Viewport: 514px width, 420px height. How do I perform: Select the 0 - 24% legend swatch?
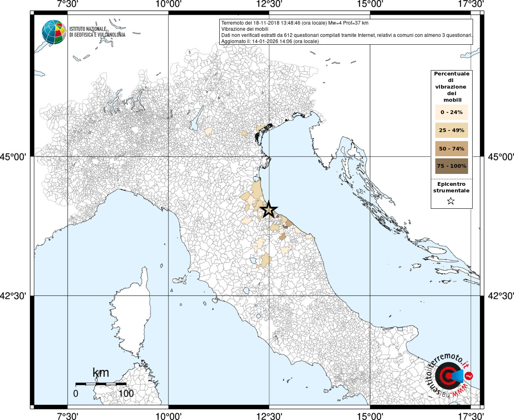pyautogui.click(x=451, y=112)
